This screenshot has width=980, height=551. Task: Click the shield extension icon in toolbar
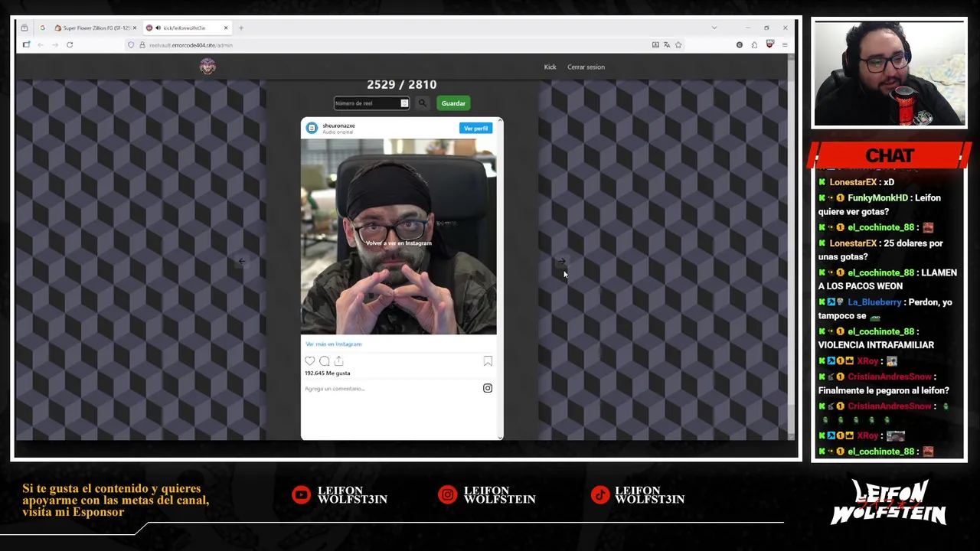(x=769, y=45)
